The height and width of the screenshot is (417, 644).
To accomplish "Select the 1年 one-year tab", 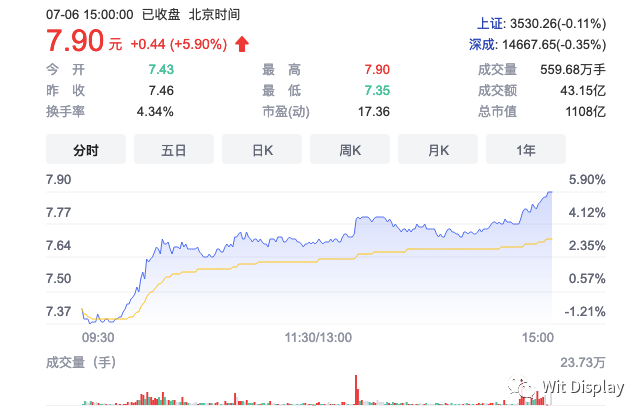I will click(526, 150).
